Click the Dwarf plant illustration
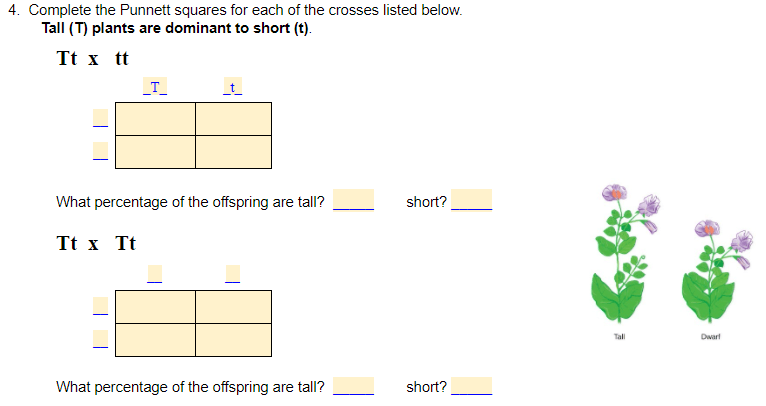Image resolution: width=766 pixels, height=406 pixels. tap(713, 270)
